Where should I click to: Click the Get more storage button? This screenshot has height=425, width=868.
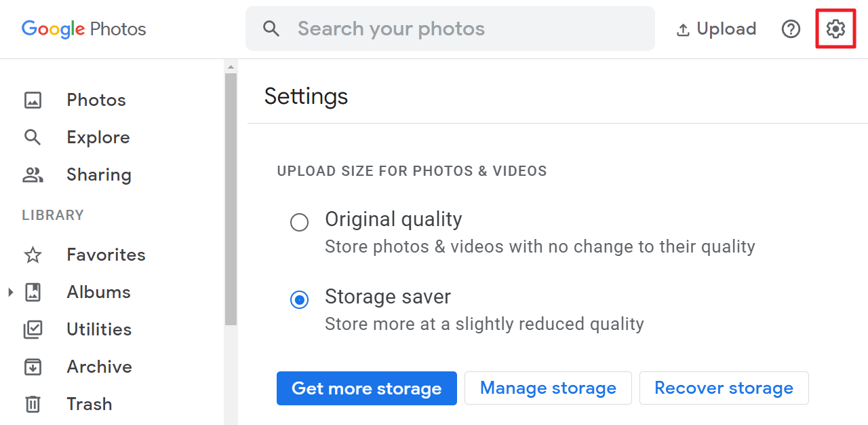(366, 388)
